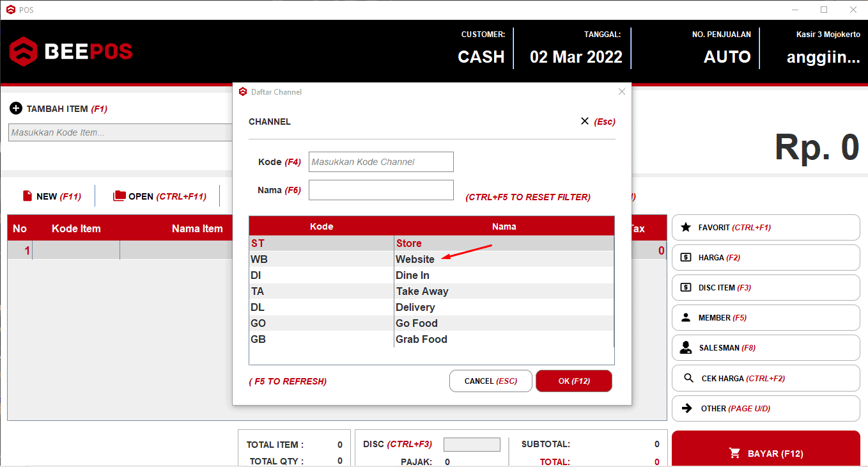Screen dimensions: 868x467
Task: Click the OPEN folder icon
Action: (119, 196)
